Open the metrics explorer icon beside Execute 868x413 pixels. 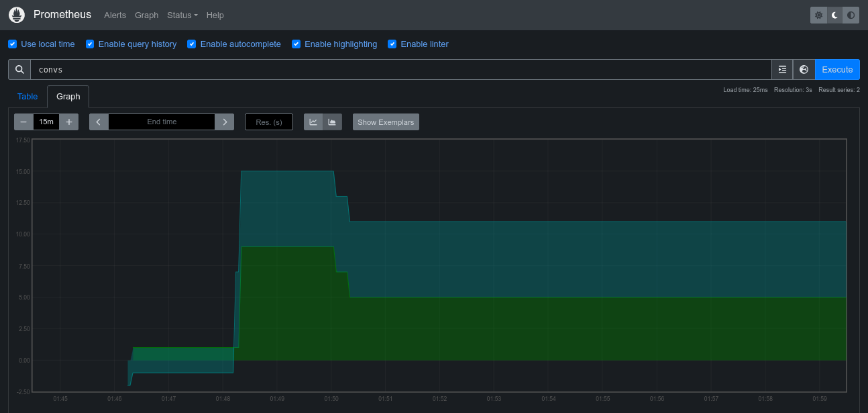pos(782,69)
